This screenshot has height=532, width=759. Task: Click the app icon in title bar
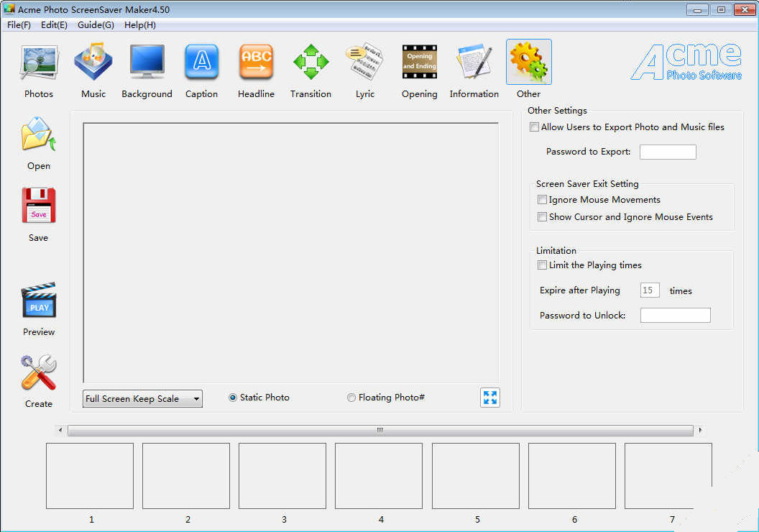tap(9, 9)
